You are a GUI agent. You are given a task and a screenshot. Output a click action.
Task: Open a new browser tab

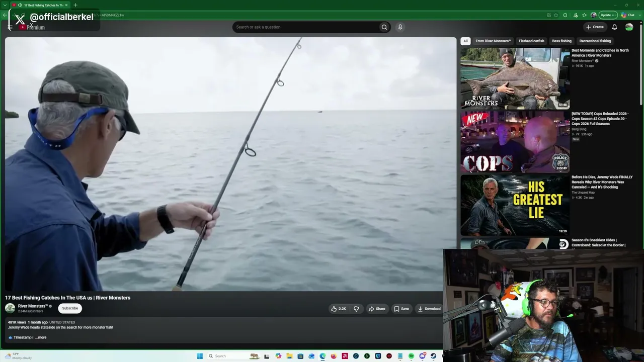point(75,5)
